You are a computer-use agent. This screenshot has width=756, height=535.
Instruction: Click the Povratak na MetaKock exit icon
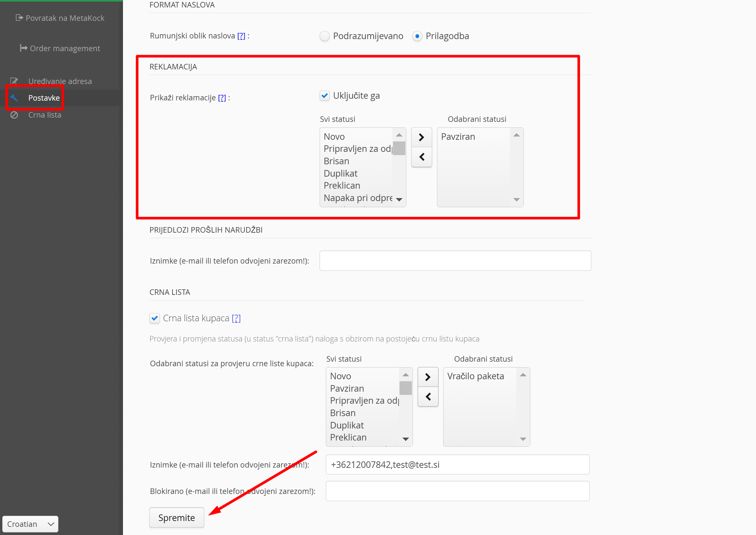[x=19, y=18]
